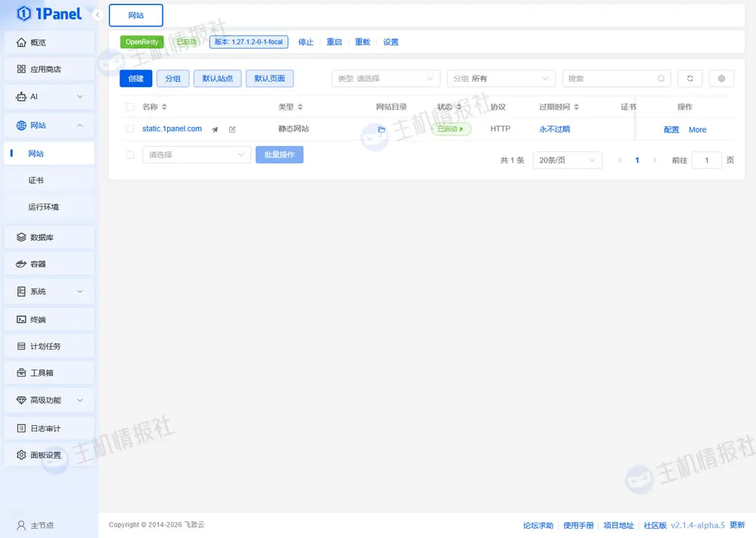Click the search magnifier icon

tap(661, 79)
